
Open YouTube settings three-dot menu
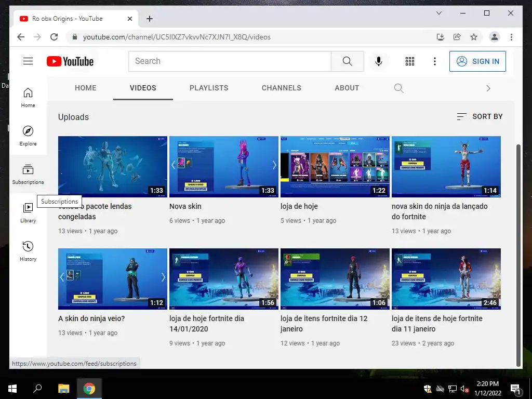(435, 61)
